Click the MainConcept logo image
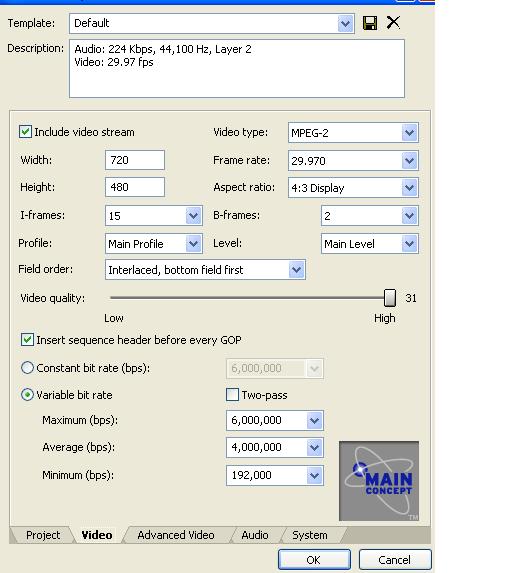 click(x=379, y=481)
